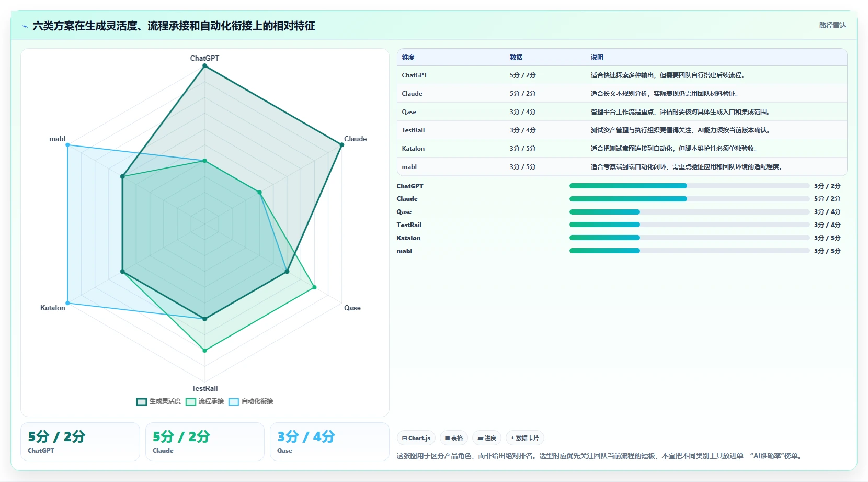The height and width of the screenshot is (482, 868).
Task: Click the Katalon axis label on radar
Action: 53,308
